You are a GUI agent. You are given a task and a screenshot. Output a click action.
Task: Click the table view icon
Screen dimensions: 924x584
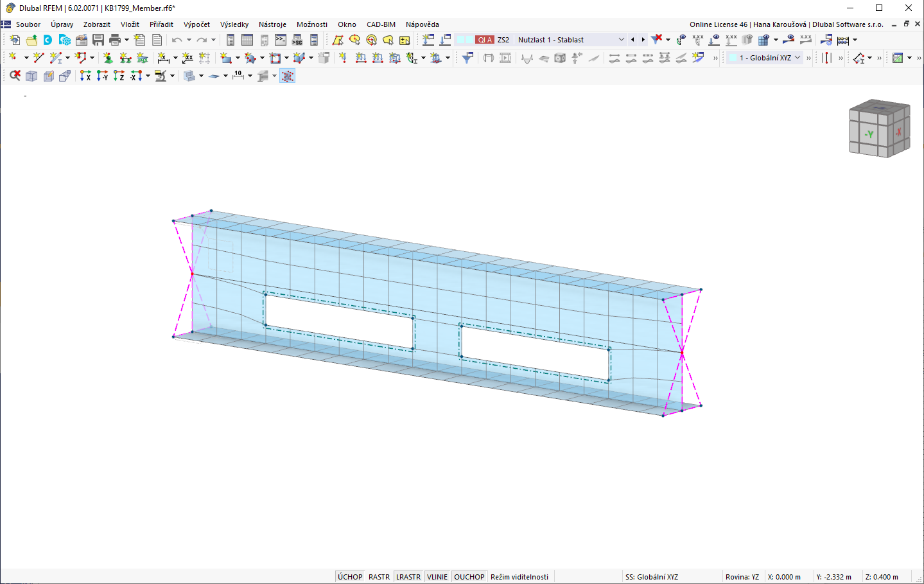(247, 40)
